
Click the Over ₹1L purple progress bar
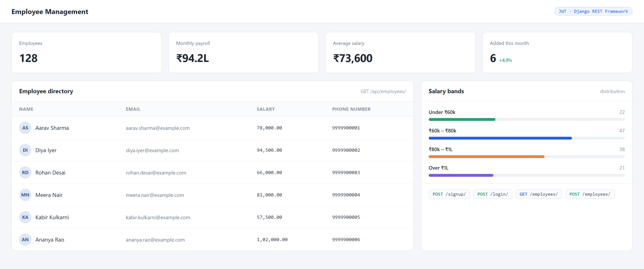point(461,175)
